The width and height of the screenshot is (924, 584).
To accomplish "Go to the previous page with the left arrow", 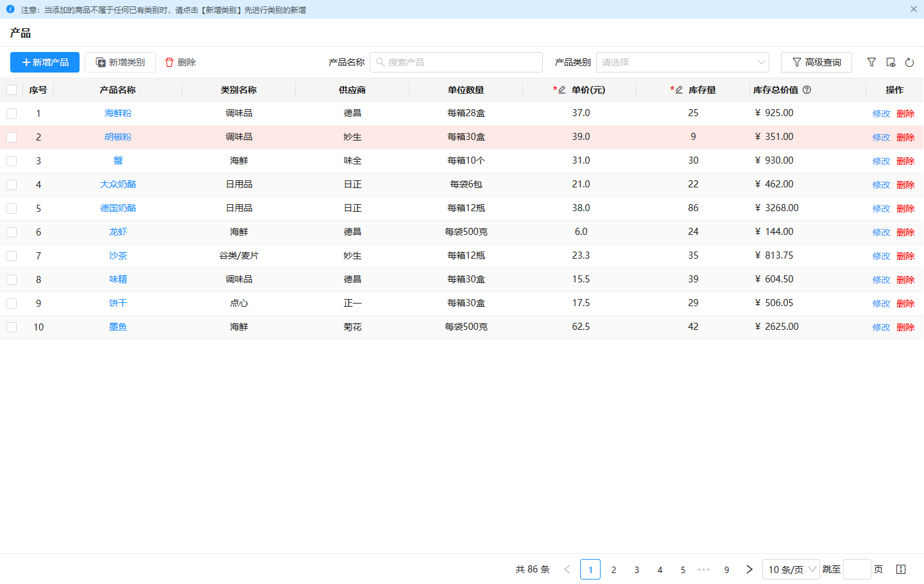I will click(x=567, y=569).
